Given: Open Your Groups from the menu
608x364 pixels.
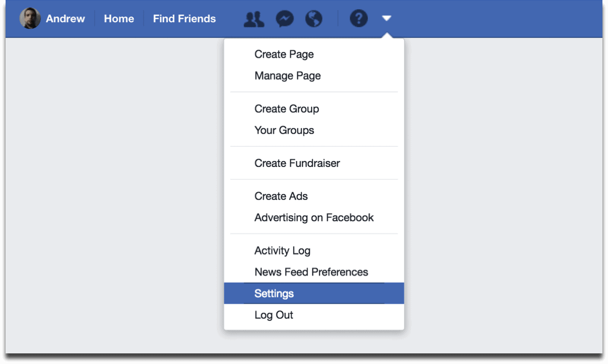Looking at the screenshot, I should coord(284,130).
